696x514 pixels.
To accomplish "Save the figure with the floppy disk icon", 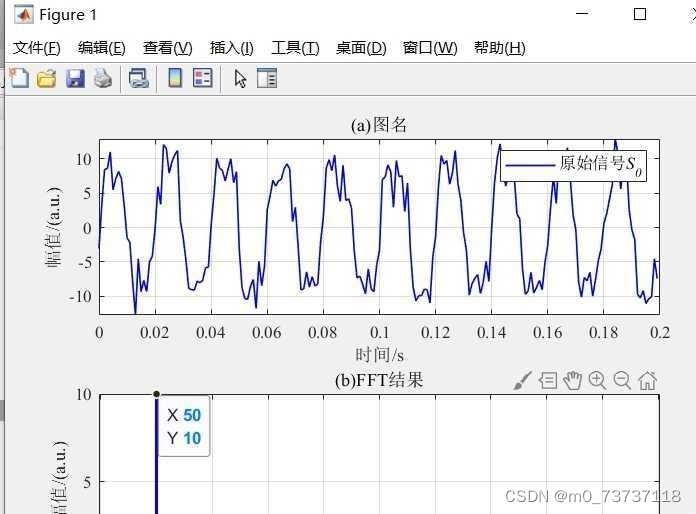I will tap(75, 79).
